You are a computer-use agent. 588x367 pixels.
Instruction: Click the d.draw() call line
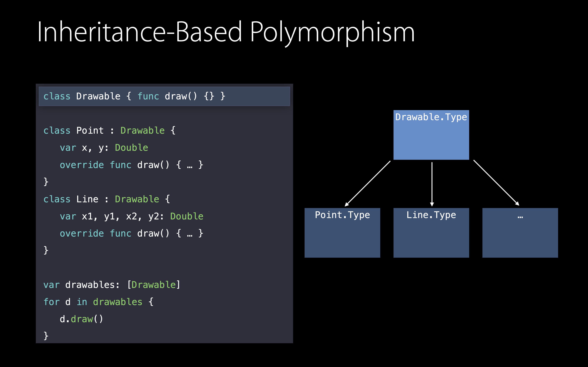(81, 319)
